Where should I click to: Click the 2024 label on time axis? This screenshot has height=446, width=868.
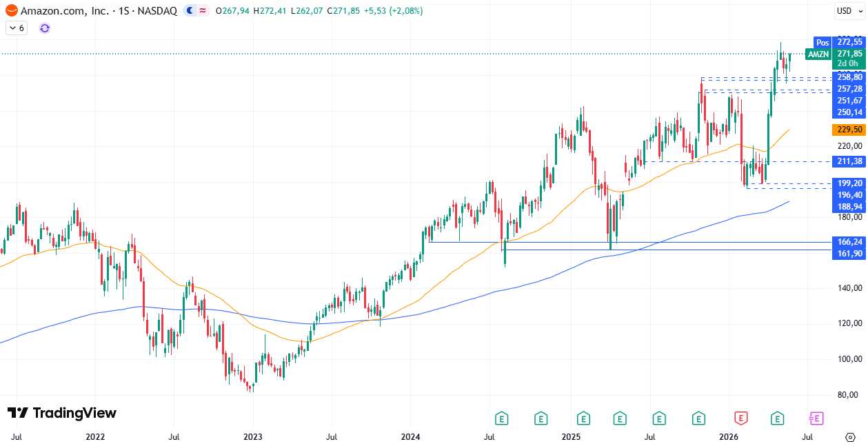tap(411, 436)
